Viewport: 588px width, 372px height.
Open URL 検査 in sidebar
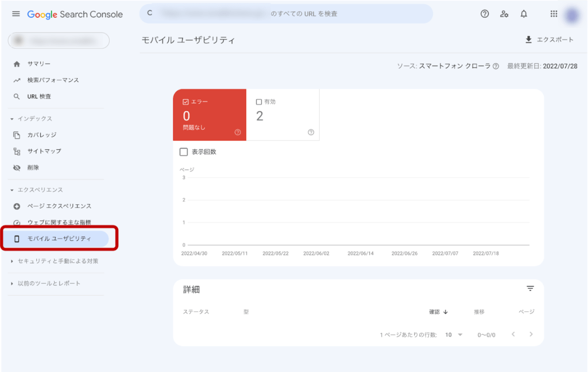(39, 96)
